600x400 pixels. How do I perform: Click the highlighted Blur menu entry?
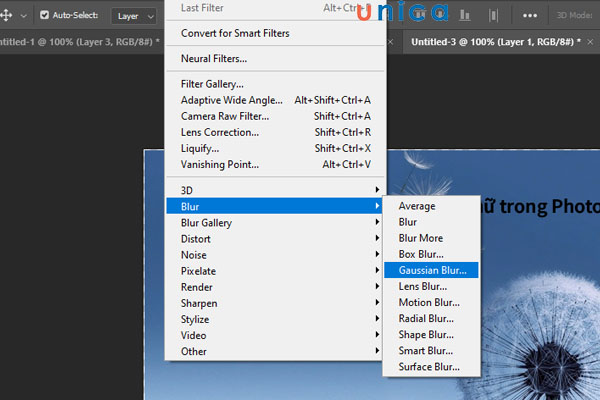point(276,206)
